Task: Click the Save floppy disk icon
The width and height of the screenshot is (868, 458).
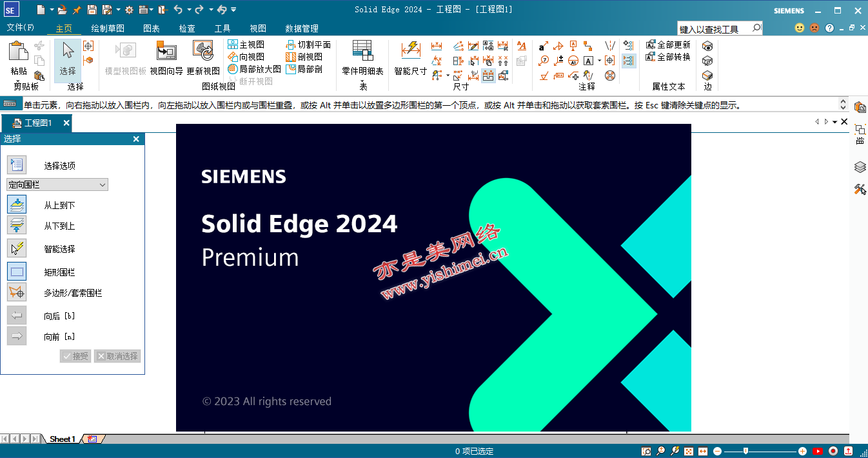Action: click(92, 10)
